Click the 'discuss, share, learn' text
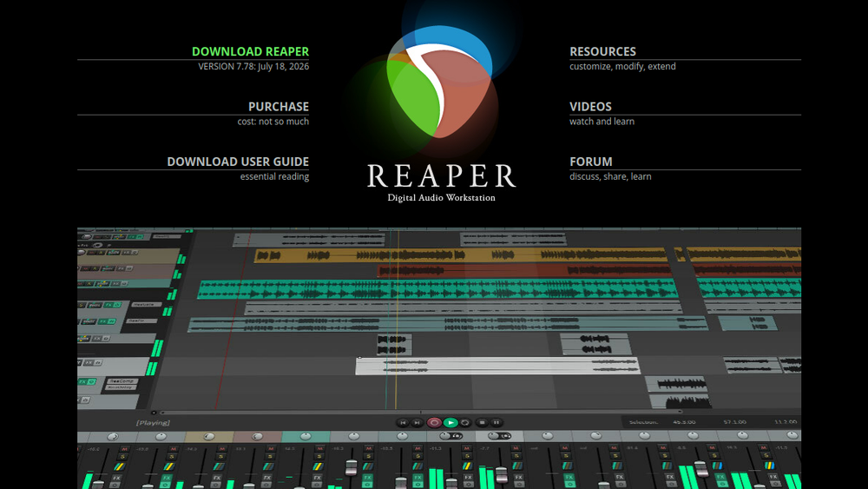Image resolution: width=868 pixels, height=489 pixels. [x=610, y=176]
